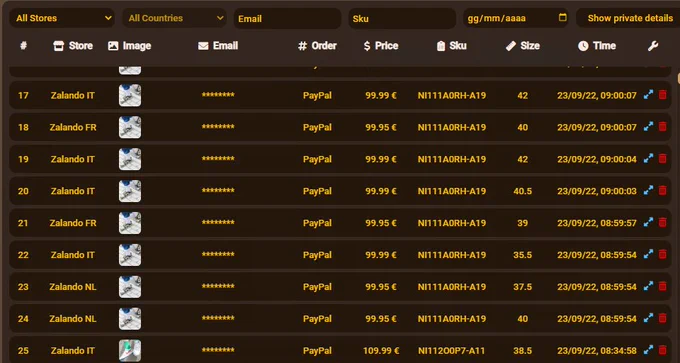This screenshot has width=680, height=363.
Task: Expand order 24 details icon
Action: click(x=648, y=318)
